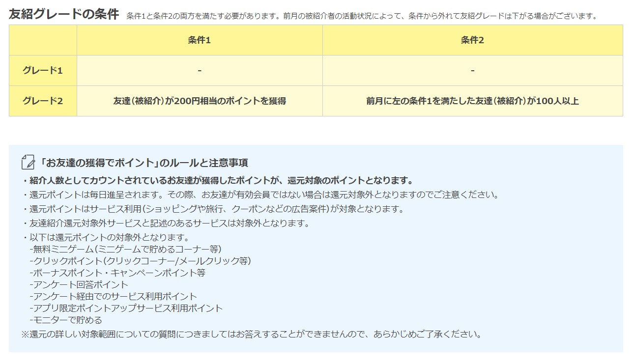
Task: Click the line 還元ポイントは毎日進呈されます
Action: point(260,195)
